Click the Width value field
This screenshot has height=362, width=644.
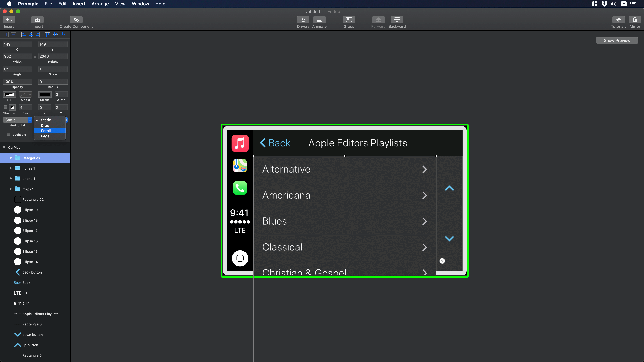pos(17,56)
